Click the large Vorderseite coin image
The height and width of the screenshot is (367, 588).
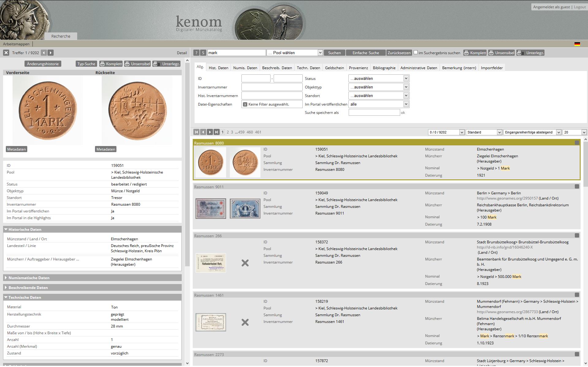coord(47,110)
